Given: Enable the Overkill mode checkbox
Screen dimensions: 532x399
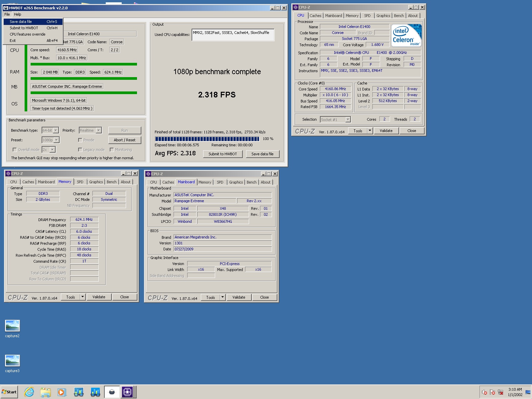Looking at the screenshot, I should point(15,150).
